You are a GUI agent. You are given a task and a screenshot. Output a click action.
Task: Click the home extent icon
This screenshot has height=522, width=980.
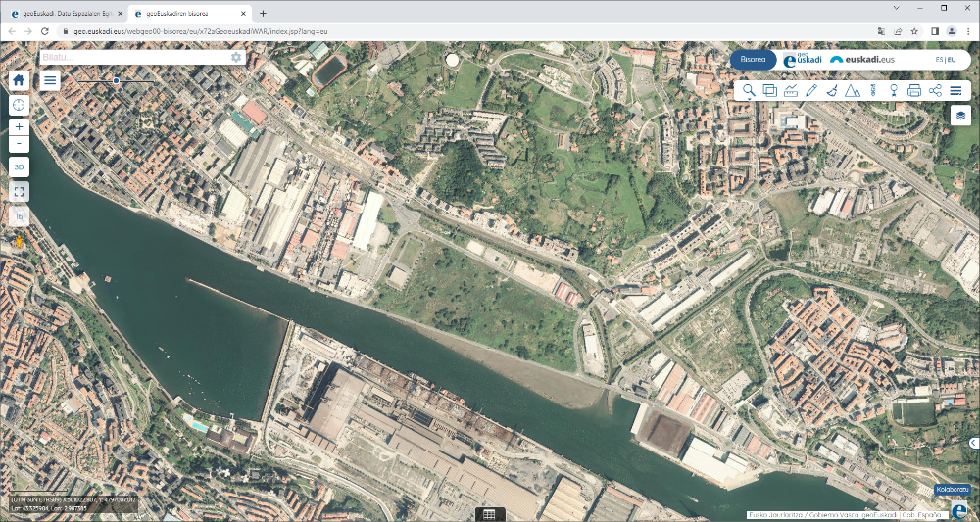19,80
